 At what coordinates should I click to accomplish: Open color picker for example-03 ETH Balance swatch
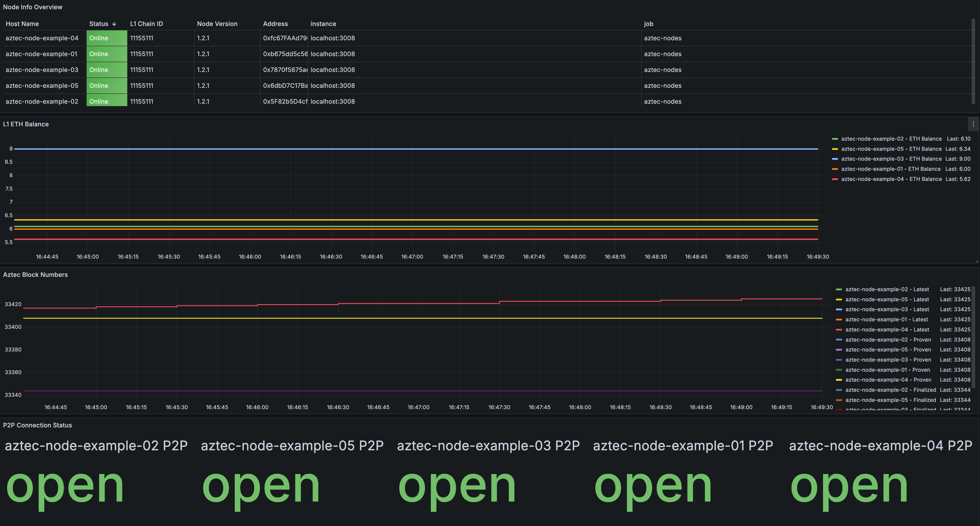(835, 159)
